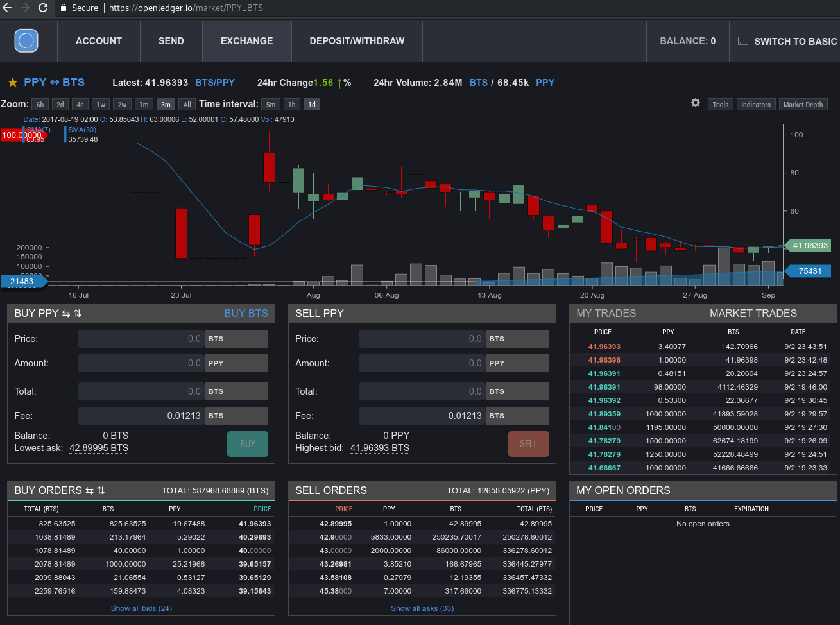The image size is (840, 625).
Task: Click the BUY BTS link
Action: coord(246,314)
